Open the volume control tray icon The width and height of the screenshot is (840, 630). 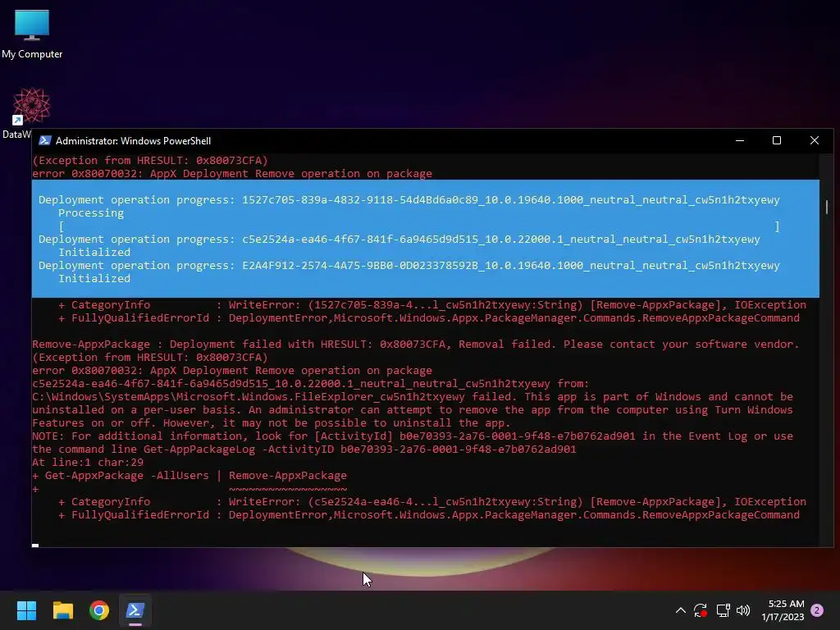(743, 610)
